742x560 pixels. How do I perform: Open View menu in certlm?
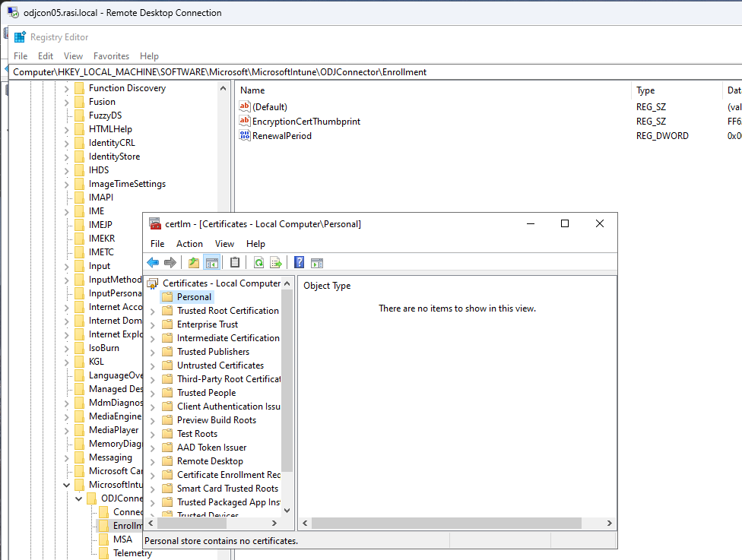[224, 244]
